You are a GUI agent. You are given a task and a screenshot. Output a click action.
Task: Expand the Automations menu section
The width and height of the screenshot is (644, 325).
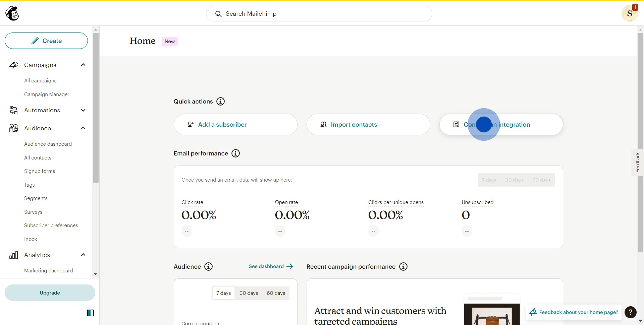click(83, 110)
